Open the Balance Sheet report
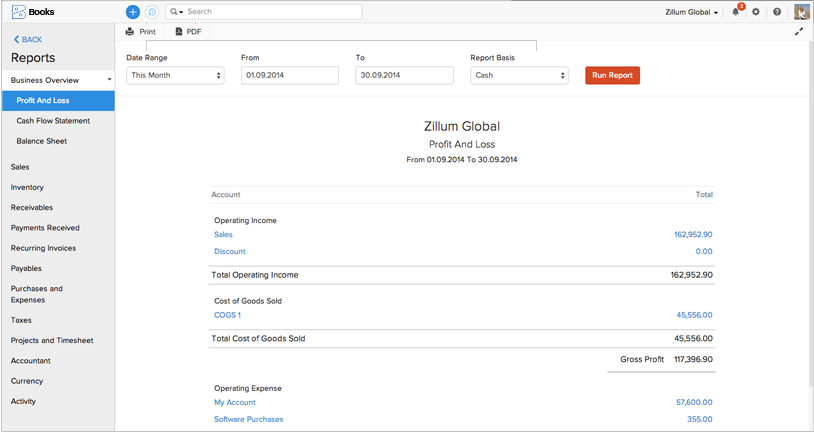814x433 pixels. tap(41, 141)
